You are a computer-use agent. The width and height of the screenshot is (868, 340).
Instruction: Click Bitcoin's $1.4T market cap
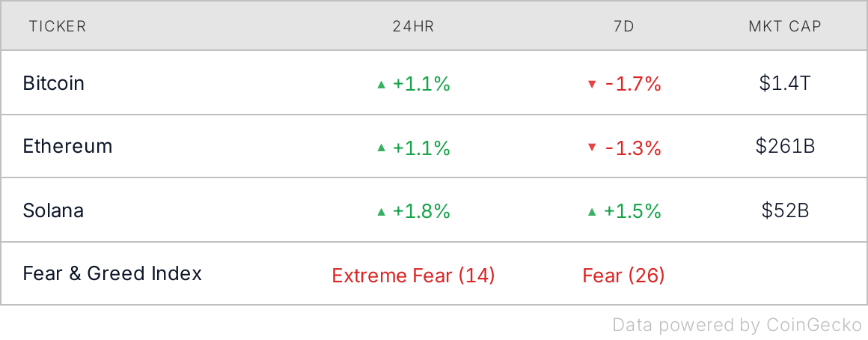click(x=785, y=83)
